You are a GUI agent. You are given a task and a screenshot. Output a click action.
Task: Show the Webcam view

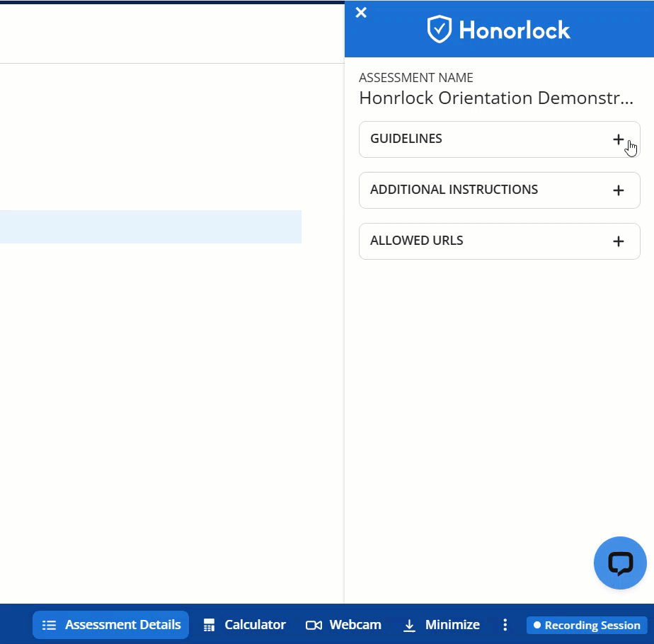343,624
